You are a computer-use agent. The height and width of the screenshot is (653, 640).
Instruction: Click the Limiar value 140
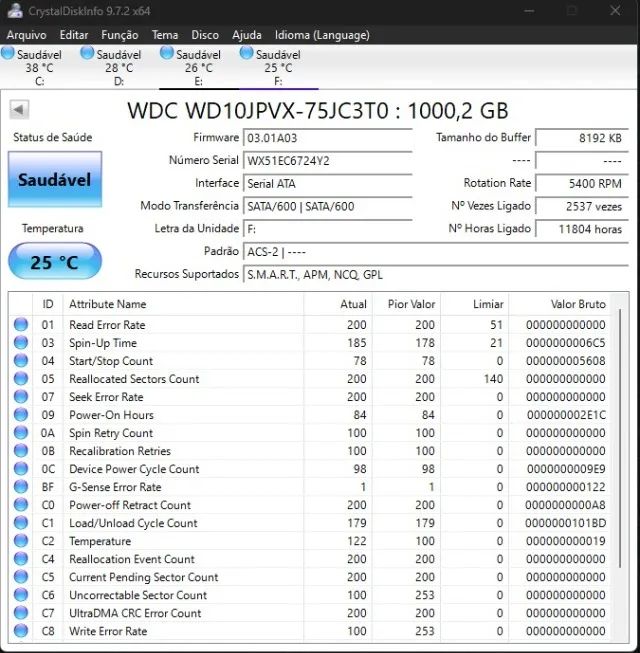493,379
